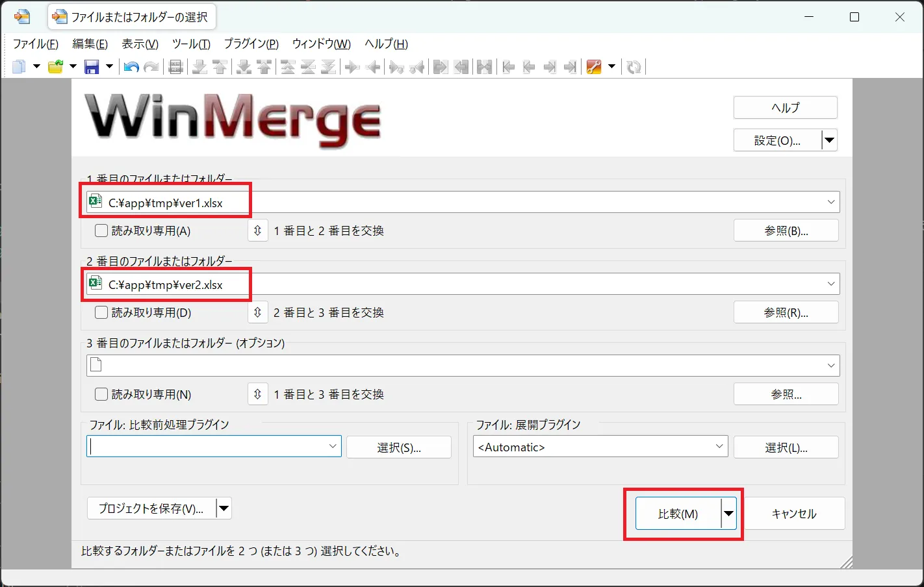Open the 編集(E) menu
Screen dimensions: 924x587
click(x=90, y=44)
